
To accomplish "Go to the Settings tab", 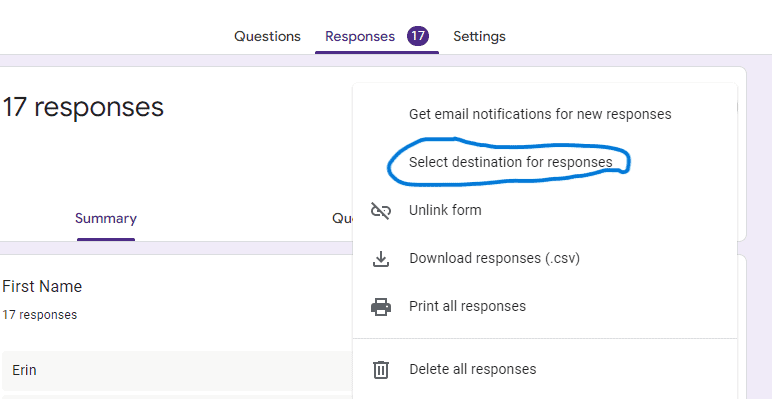I will [479, 36].
